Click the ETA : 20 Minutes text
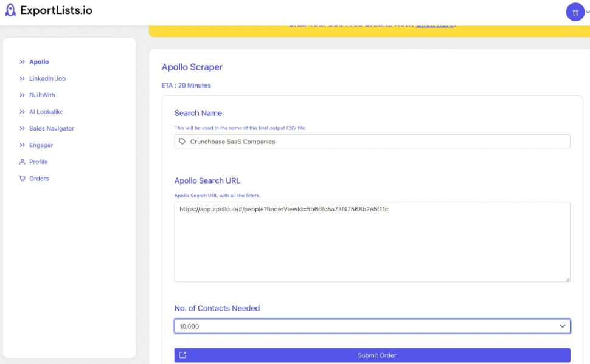This screenshot has height=364, width=590. tap(186, 85)
